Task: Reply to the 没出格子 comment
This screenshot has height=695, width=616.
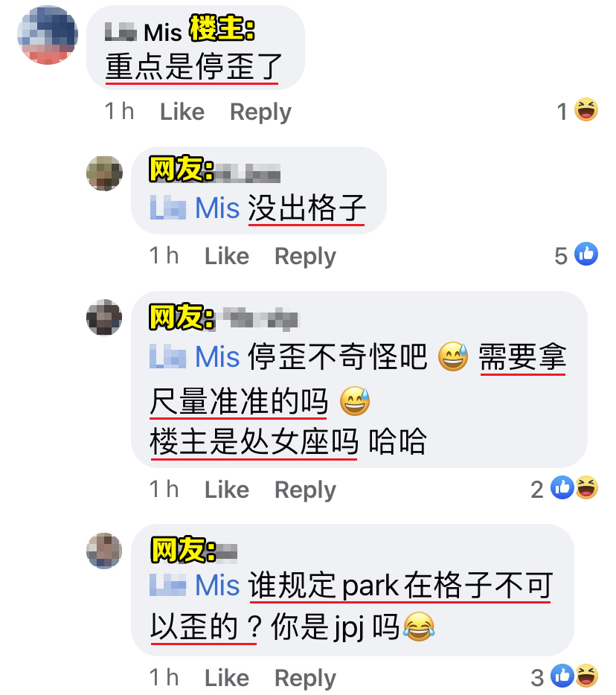Action: [x=305, y=257]
